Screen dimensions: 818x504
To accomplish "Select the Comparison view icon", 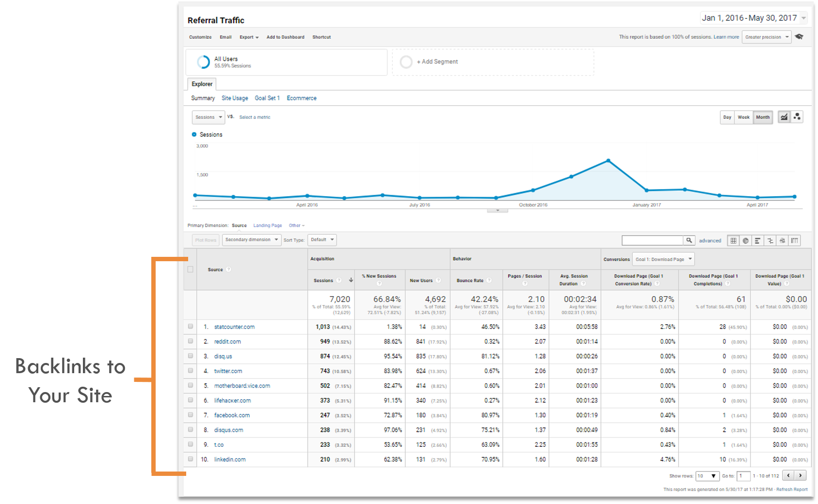I will click(770, 240).
